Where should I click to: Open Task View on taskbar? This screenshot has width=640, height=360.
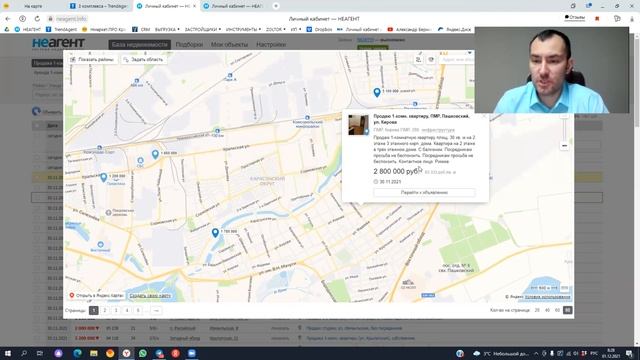pyautogui.click(x=40, y=353)
